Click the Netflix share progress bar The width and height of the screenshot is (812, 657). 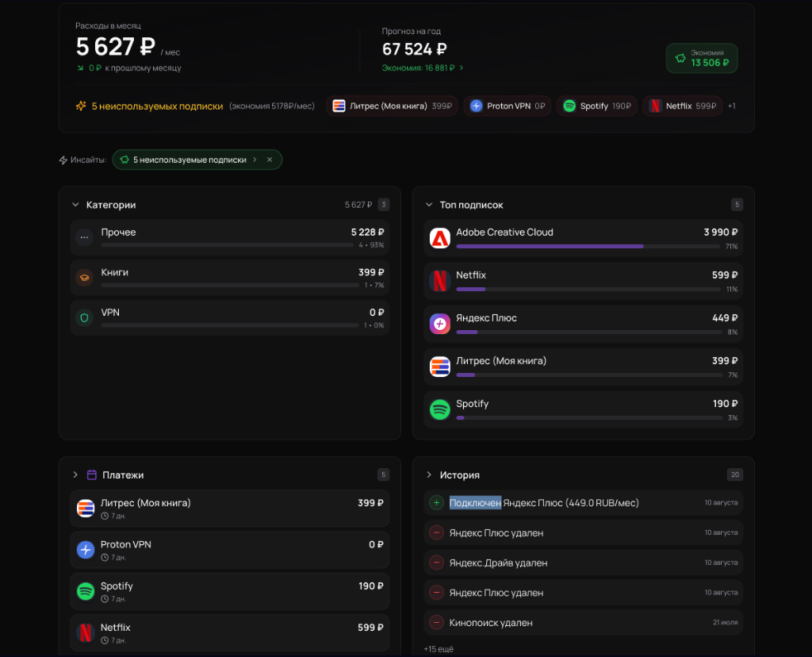[x=589, y=289]
